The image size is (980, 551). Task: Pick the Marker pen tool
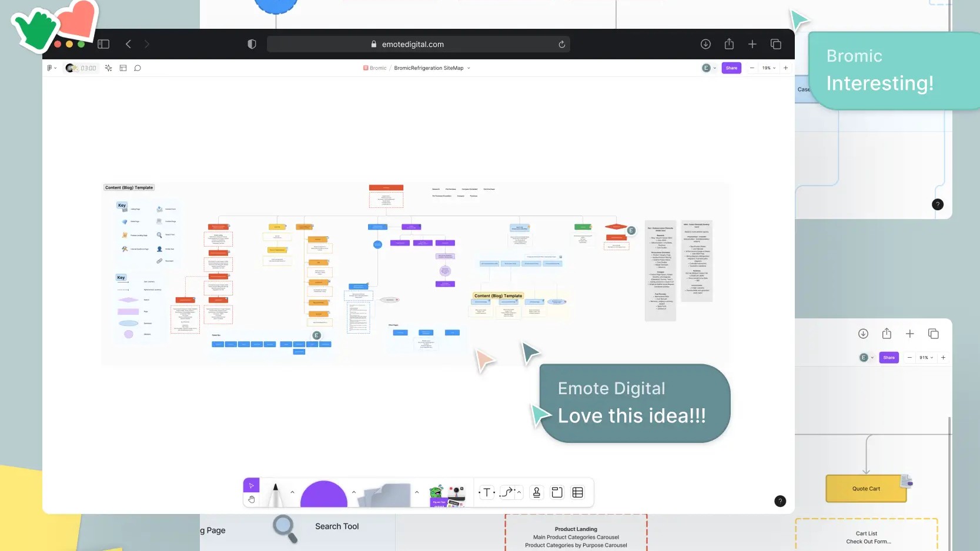coord(275,495)
